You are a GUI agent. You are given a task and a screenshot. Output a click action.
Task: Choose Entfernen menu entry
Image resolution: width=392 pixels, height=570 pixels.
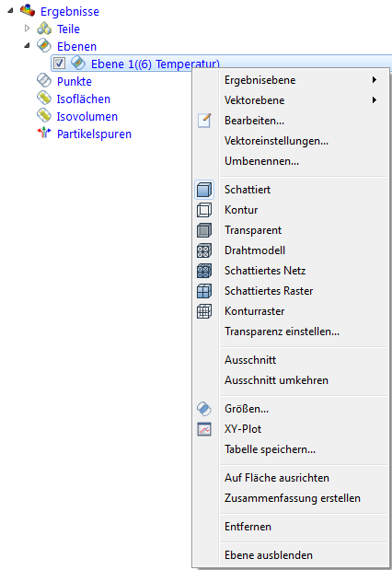[291, 527]
